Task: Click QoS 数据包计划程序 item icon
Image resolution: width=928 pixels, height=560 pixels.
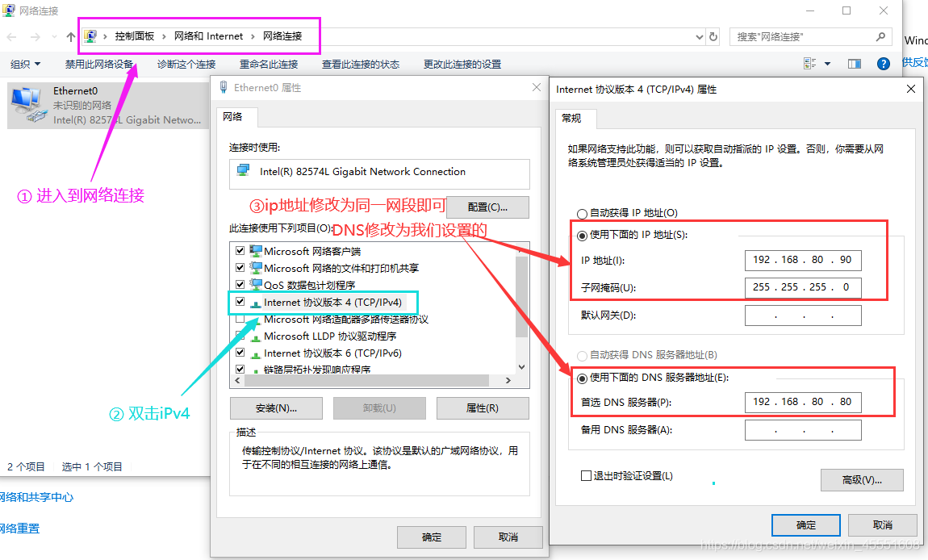Action: click(256, 285)
